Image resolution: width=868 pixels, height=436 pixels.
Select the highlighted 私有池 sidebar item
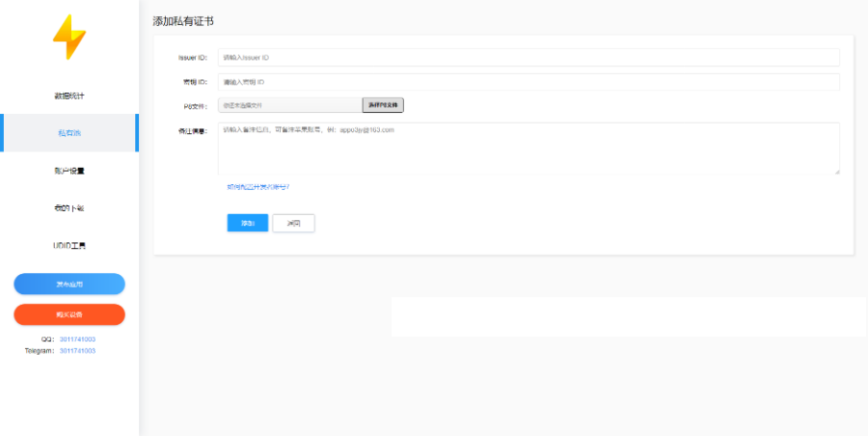pos(69,133)
